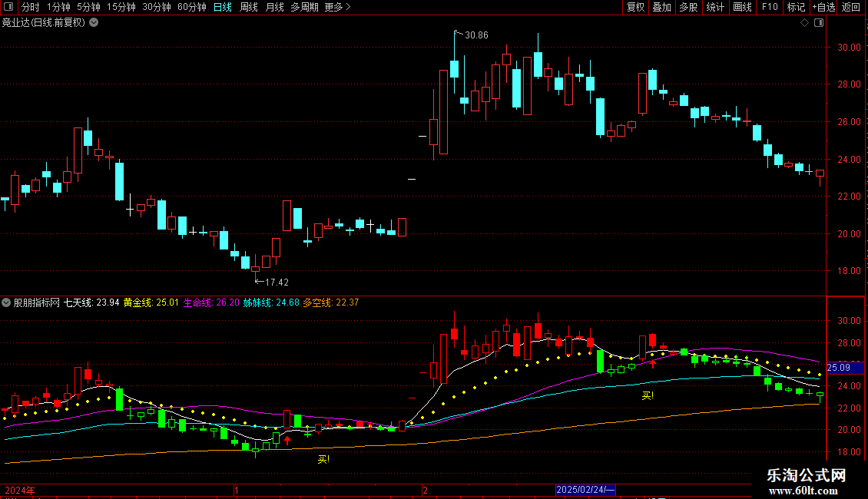Click the 复权 adjustment button
The height and width of the screenshot is (499, 868).
(x=635, y=7)
